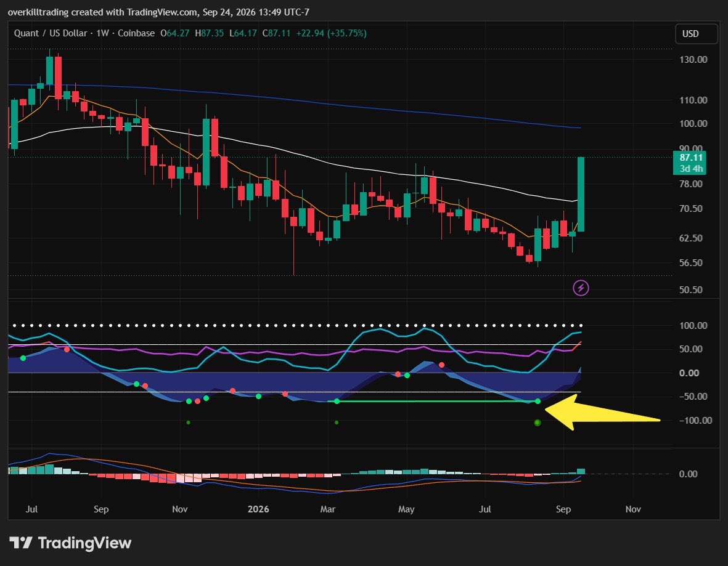The height and width of the screenshot is (566, 728).
Task: Click the Mar label on the time axis
Action: [327, 509]
